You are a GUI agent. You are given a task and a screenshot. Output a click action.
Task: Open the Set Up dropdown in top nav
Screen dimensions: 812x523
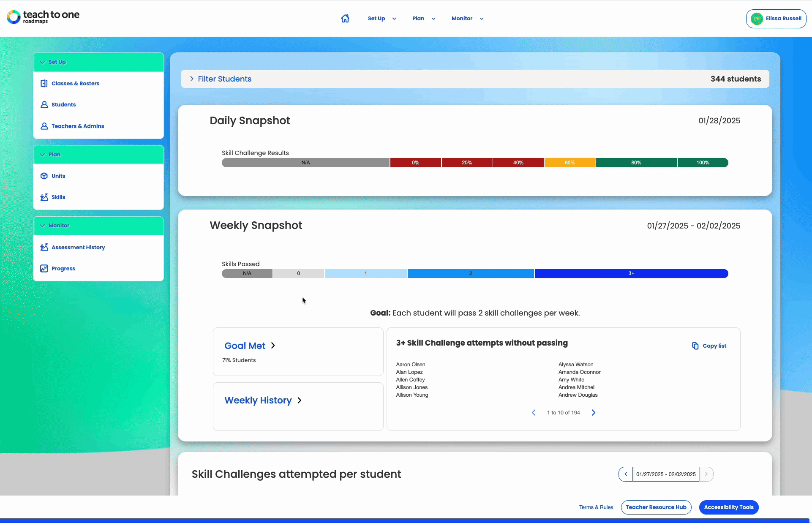click(x=382, y=19)
